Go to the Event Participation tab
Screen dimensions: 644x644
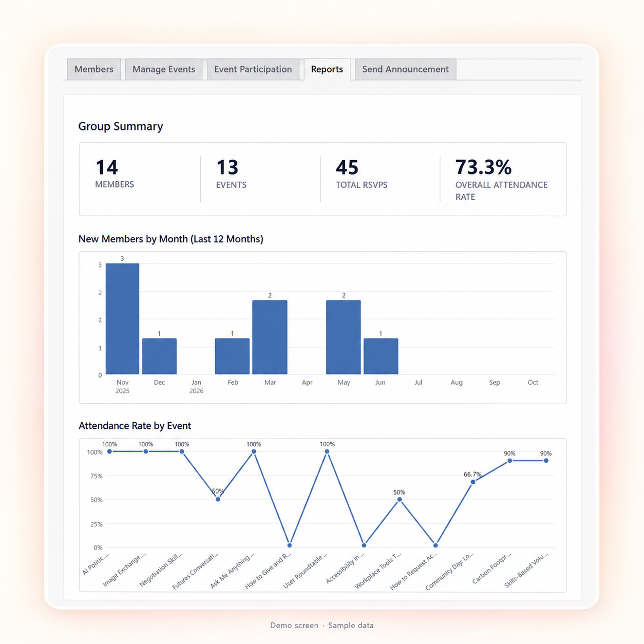click(253, 69)
